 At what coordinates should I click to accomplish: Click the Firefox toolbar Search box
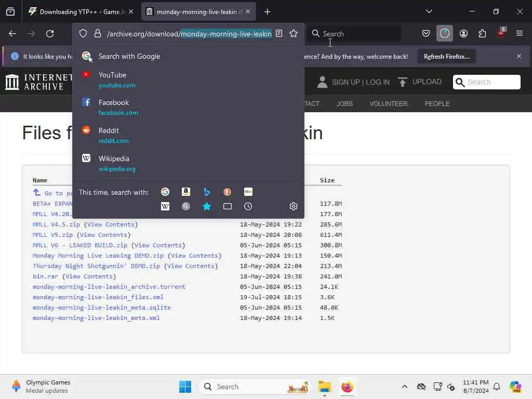(x=354, y=34)
